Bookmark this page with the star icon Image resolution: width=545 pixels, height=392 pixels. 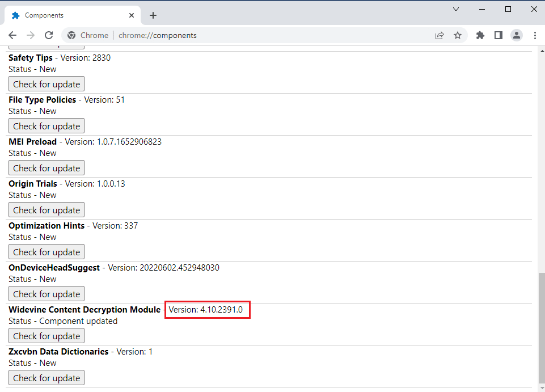(x=458, y=35)
